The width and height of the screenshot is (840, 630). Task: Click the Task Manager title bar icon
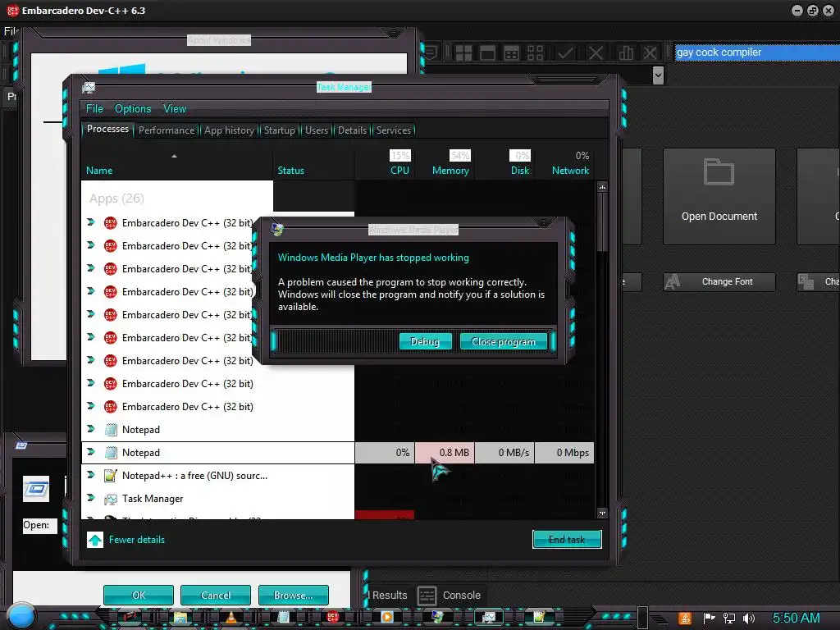89,87
